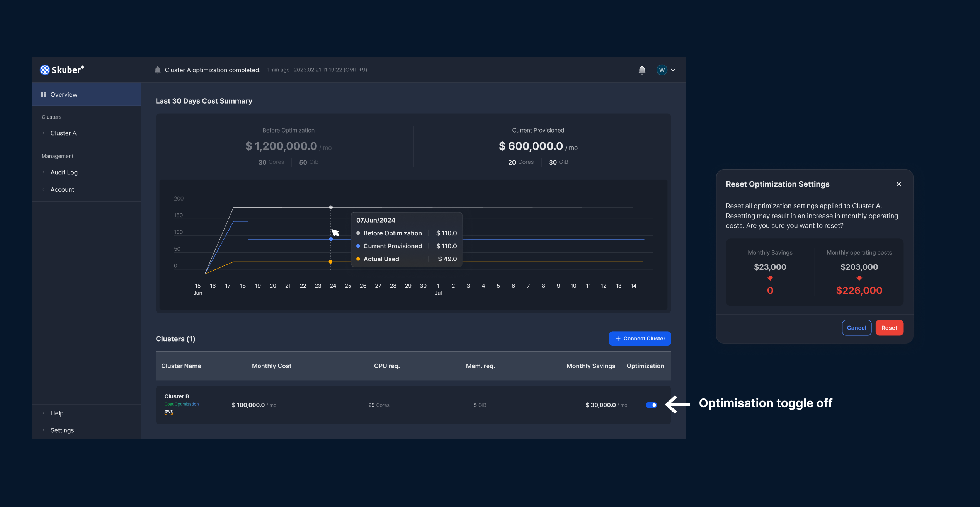Viewport: 980px width, 507px height.
Task: Open the notifications bell in top right
Action: click(x=642, y=70)
